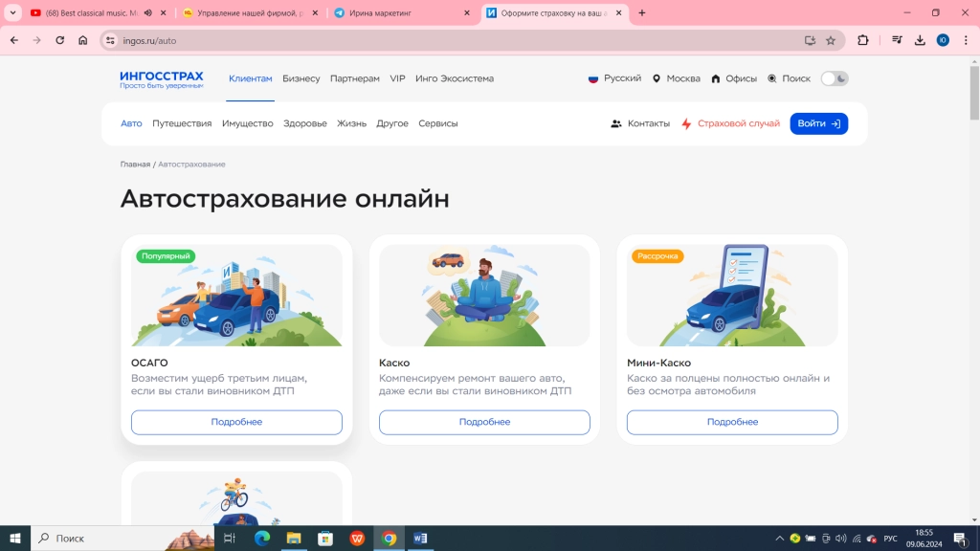Open the Chrome profile avatar
Screen dimensions: 980x551
[x=943, y=40]
